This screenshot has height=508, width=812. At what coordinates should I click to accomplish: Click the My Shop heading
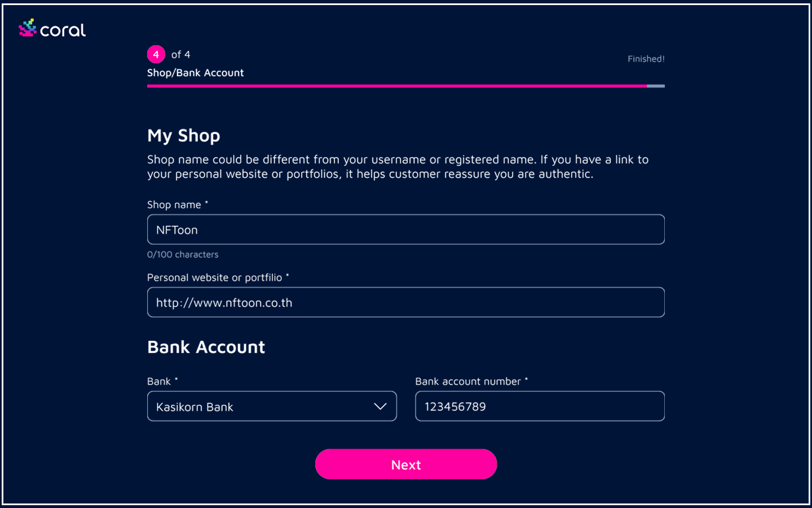click(183, 135)
